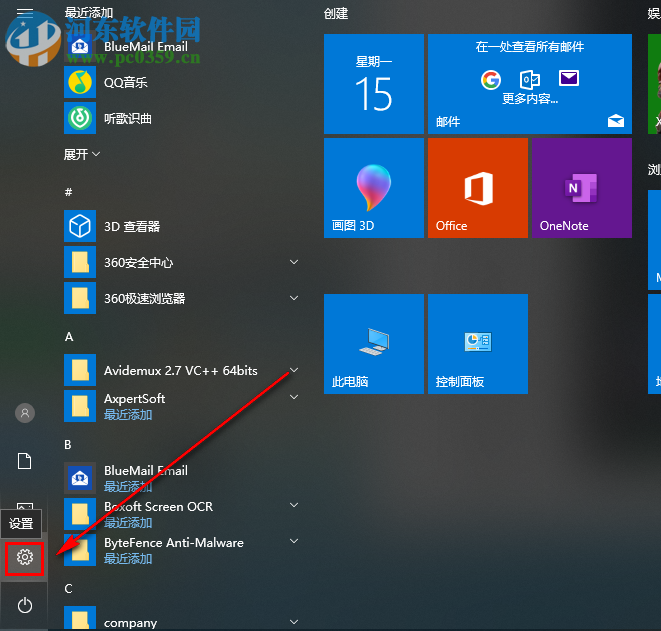
Task: Open the calendar tile showing 15
Action: (x=373, y=84)
